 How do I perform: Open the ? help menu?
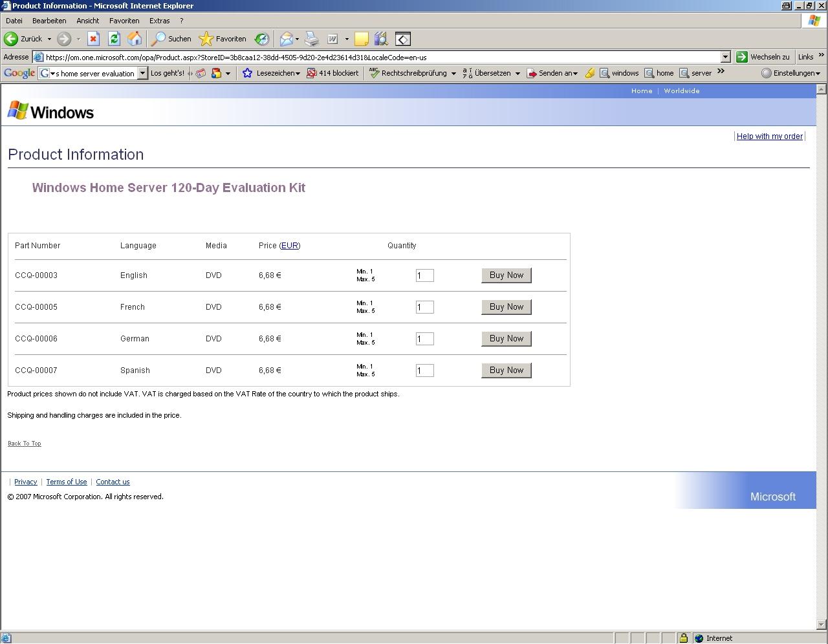pyautogui.click(x=182, y=21)
